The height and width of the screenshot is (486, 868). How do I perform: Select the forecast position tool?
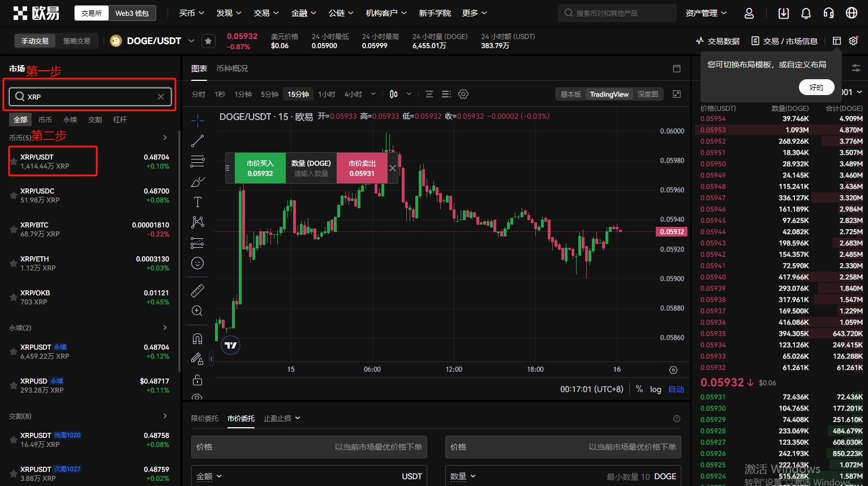pos(197,243)
